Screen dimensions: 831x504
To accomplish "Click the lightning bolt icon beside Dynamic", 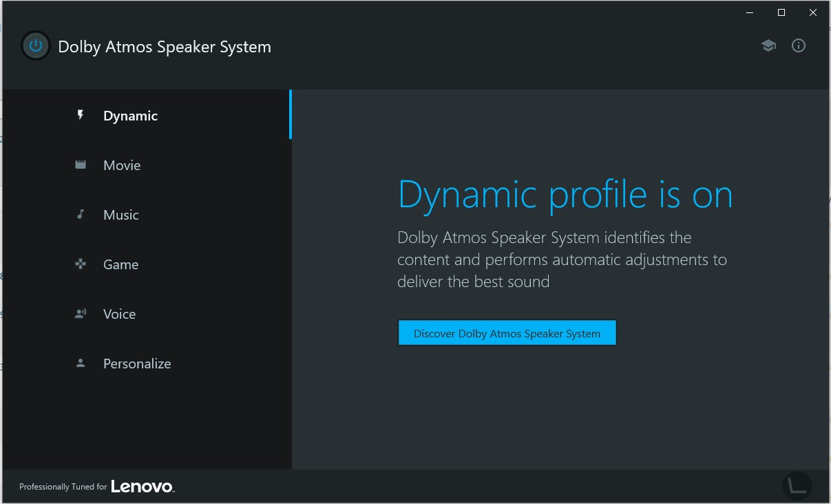I will pos(81,115).
